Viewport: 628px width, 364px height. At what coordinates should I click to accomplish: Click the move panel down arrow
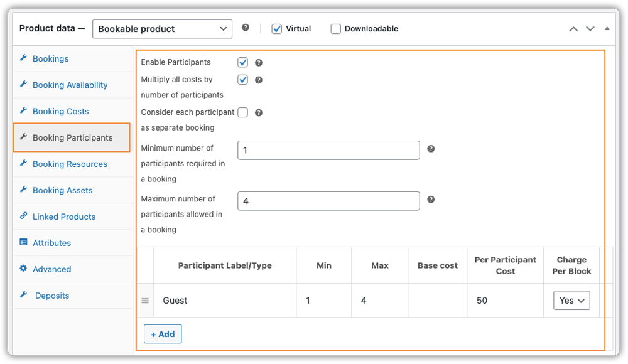pyautogui.click(x=590, y=29)
